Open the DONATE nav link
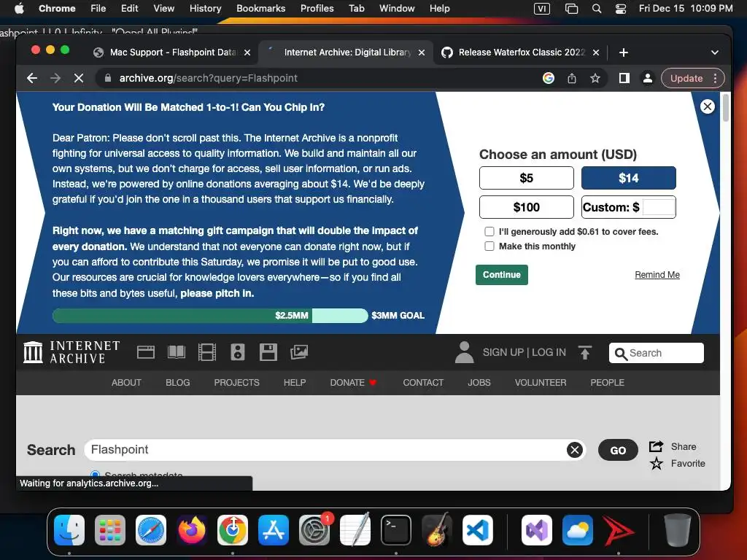Viewport: 747px width, 560px height. pyautogui.click(x=353, y=382)
